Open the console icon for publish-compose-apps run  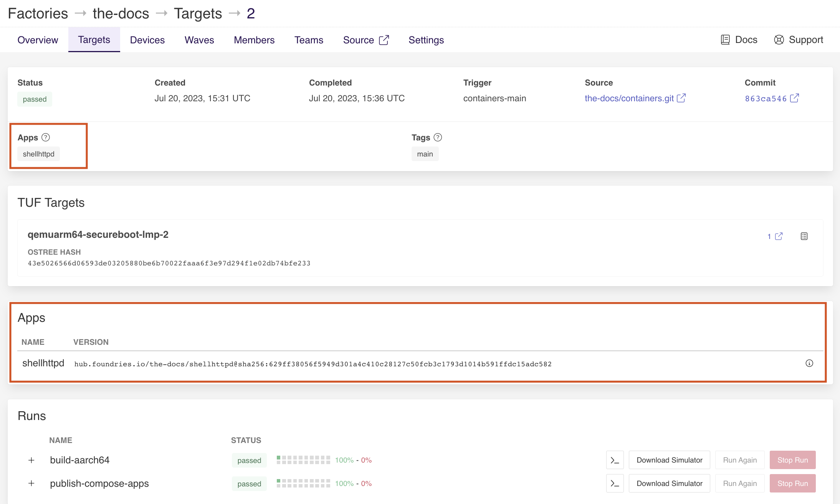coord(615,484)
